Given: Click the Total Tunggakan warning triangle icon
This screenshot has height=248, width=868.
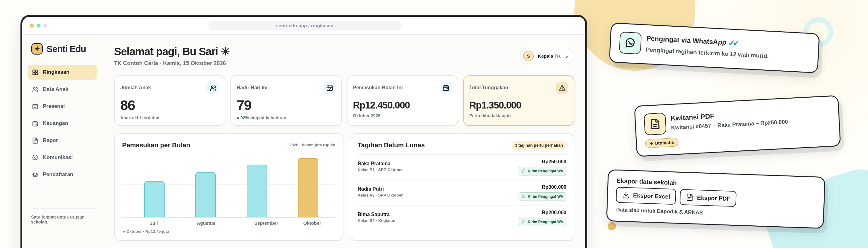Looking at the screenshot, I should [x=562, y=88].
